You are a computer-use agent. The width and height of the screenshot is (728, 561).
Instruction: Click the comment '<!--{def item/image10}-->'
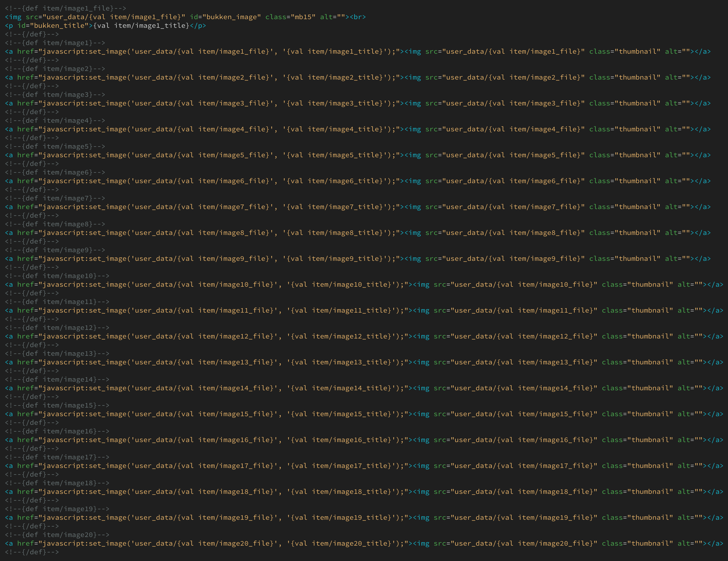click(x=57, y=276)
